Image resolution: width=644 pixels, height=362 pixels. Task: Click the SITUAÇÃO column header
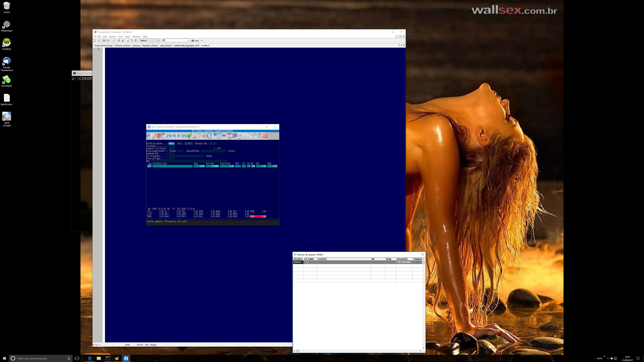(x=402, y=259)
